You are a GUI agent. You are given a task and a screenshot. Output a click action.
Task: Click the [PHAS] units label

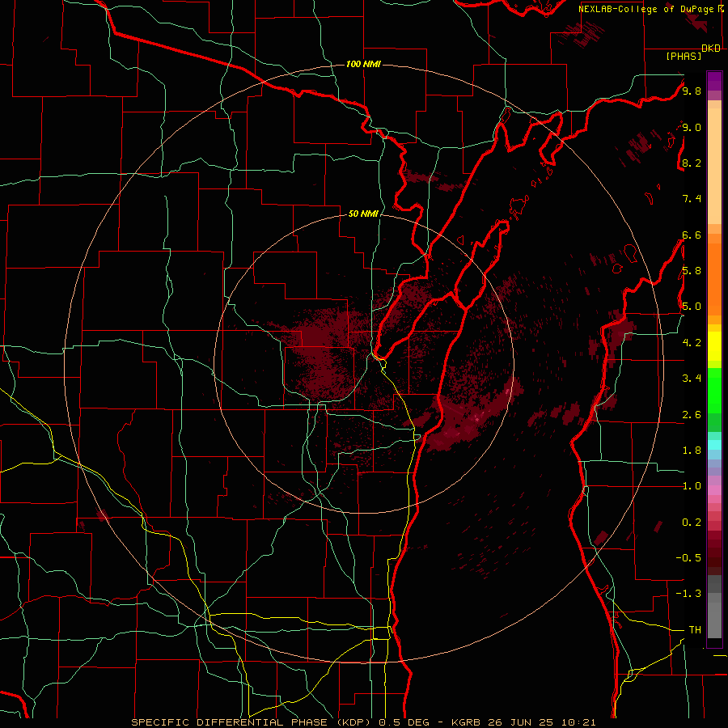(x=684, y=56)
